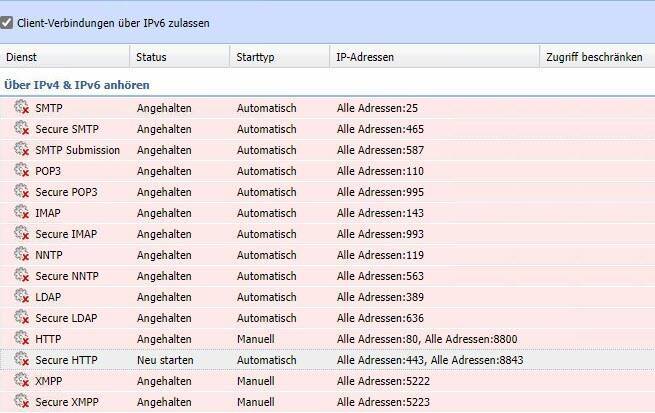Click the IMAP service status icon
The image size is (655, 413).
21,212
